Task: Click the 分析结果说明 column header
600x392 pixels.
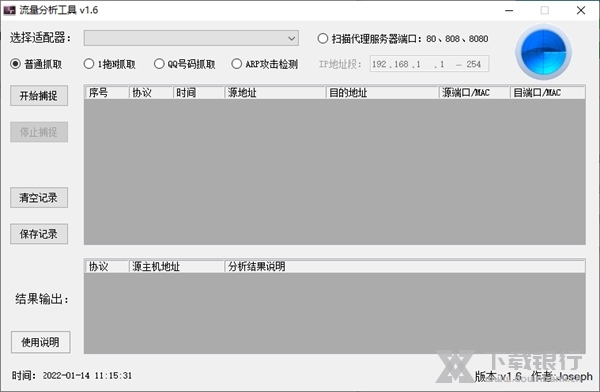Action: click(404, 266)
